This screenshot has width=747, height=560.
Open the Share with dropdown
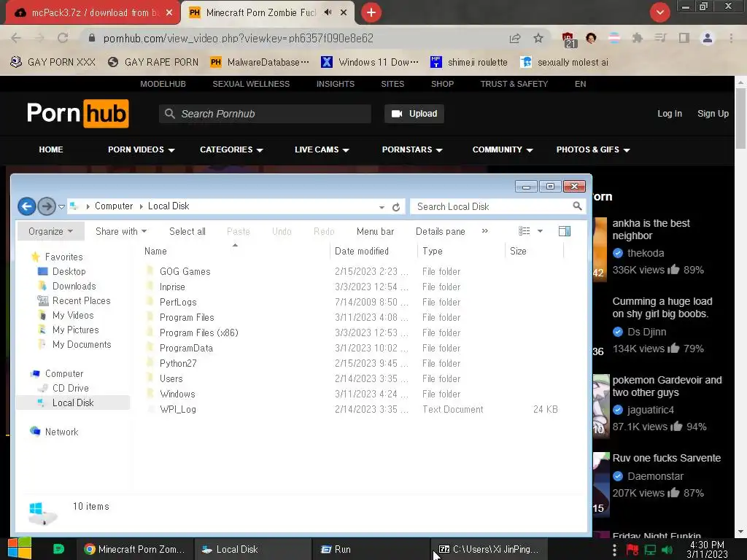(x=121, y=231)
